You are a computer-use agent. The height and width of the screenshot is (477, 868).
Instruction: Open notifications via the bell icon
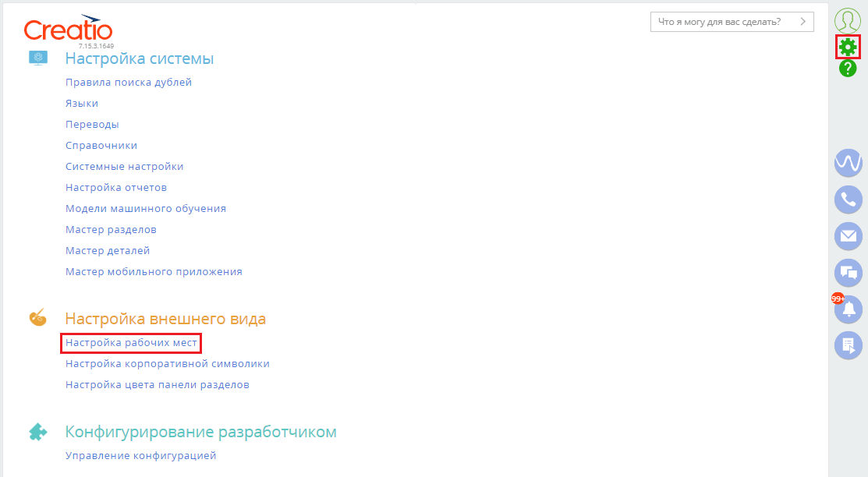pos(848,310)
